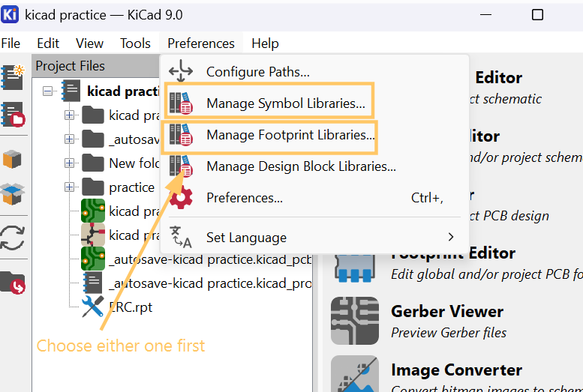The height and width of the screenshot is (392, 583).
Task: Click the Set Language translate icon
Action: coord(181,237)
